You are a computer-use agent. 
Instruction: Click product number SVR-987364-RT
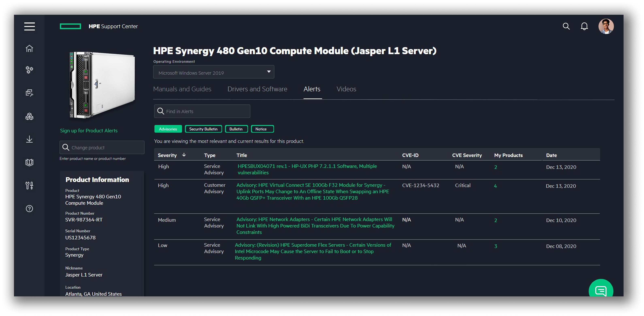tap(84, 220)
